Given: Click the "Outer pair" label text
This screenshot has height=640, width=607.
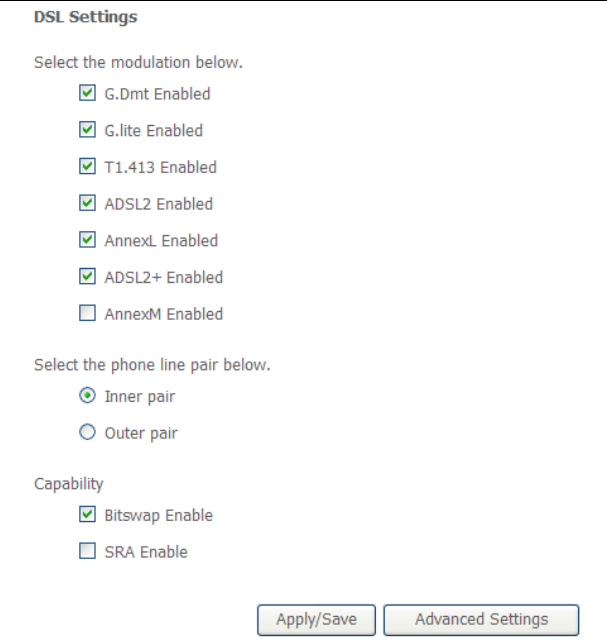Looking at the screenshot, I should 141,433.
